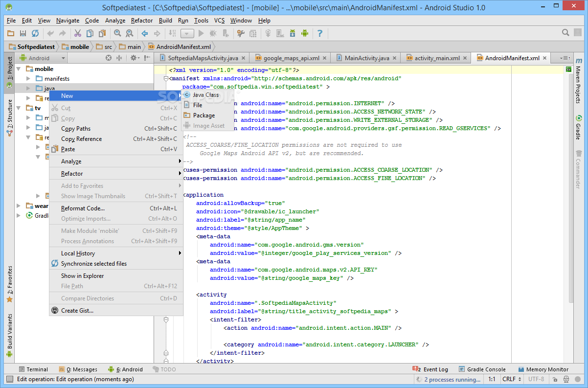The width and height of the screenshot is (588, 388).
Task: Open the VCS menu
Action: coord(220,21)
